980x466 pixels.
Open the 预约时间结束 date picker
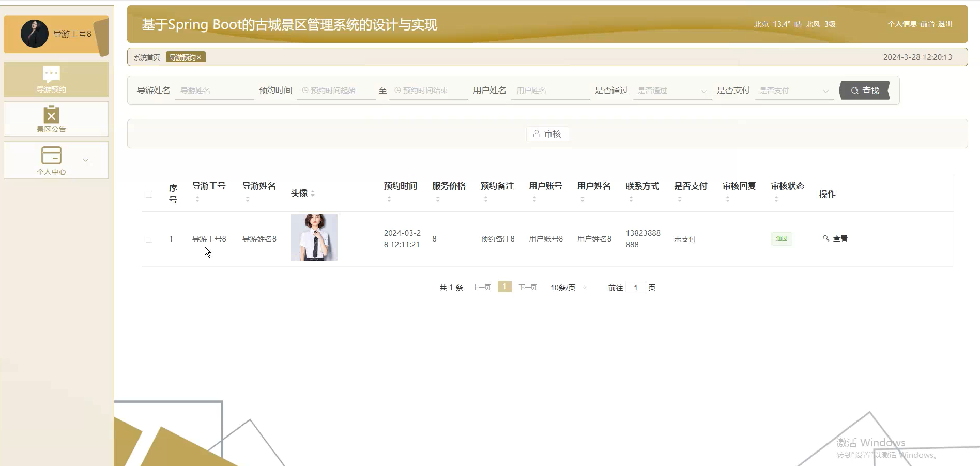[428, 91]
